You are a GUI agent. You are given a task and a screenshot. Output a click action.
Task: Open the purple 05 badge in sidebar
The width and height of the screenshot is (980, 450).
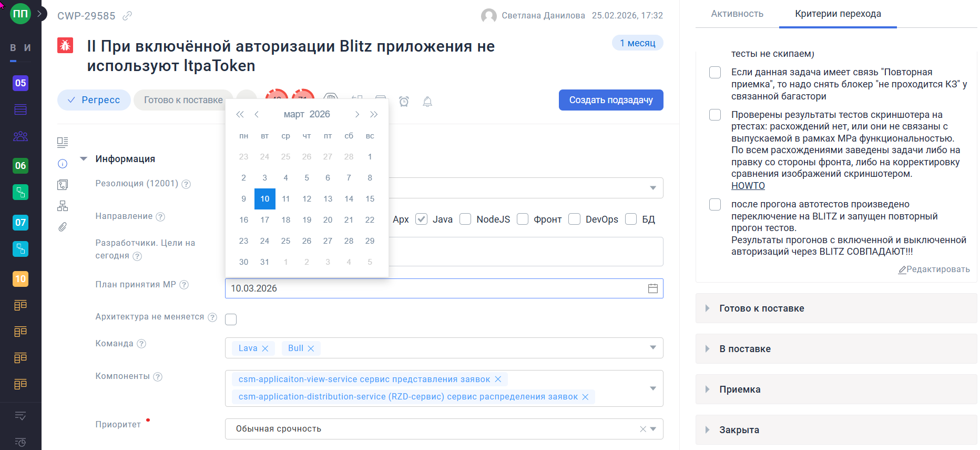pyautogui.click(x=21, y=83)
